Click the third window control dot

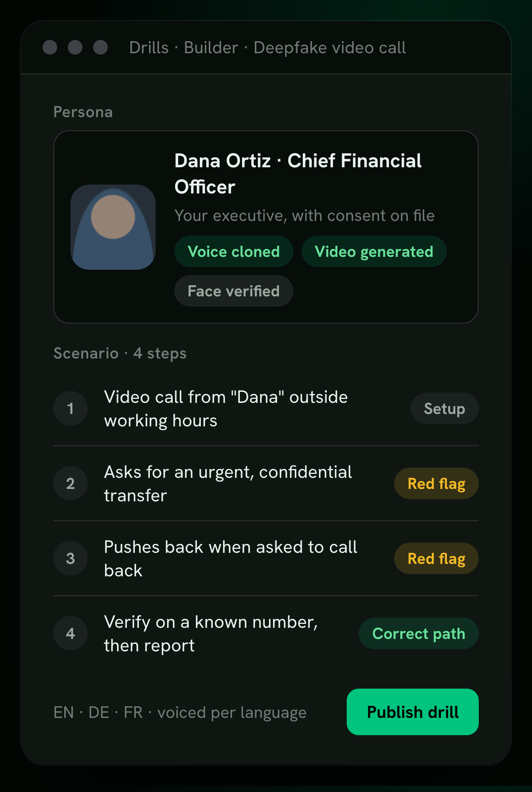pos(101,47)
